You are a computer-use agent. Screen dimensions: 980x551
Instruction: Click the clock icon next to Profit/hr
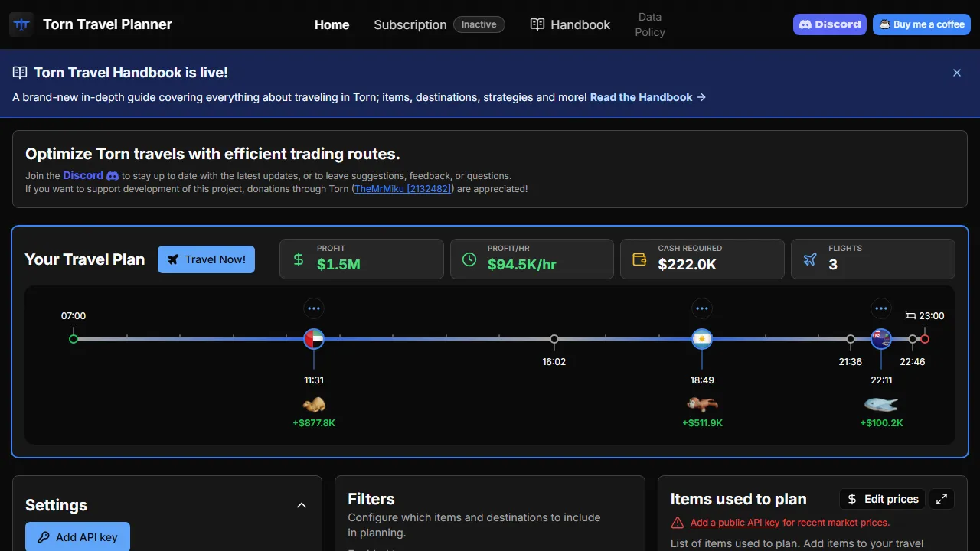coord(468,259)
